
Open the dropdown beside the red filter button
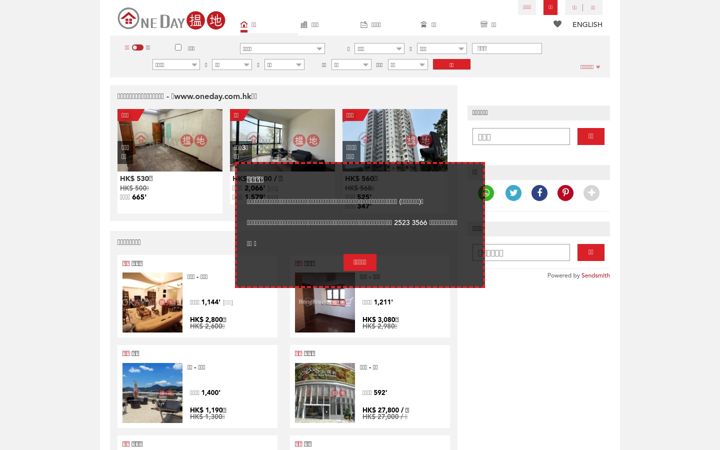pyautogui.click(x=408, y=65)
